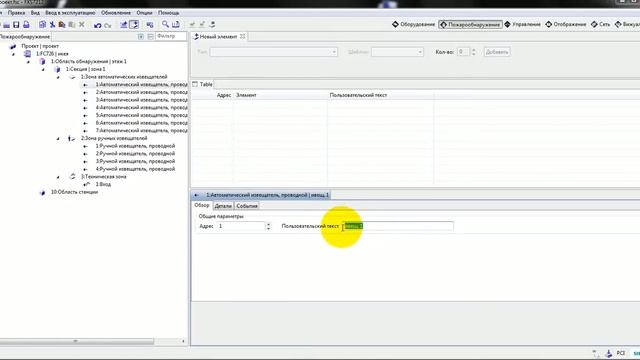Click the tree horizontal scrollbar thumb
The image size is (640, 360).
point(76,341)
